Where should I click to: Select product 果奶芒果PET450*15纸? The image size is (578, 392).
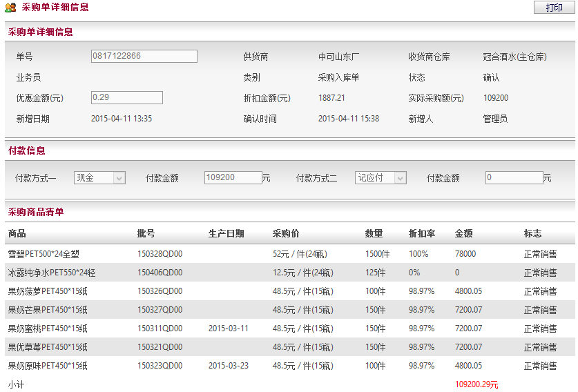click(x=48, y=310)
